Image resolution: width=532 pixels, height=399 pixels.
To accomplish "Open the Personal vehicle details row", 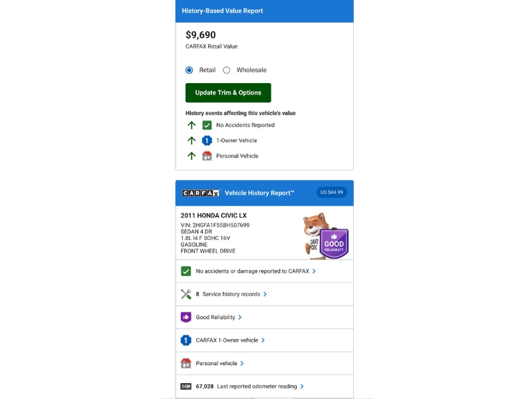I will coord(216,363).
